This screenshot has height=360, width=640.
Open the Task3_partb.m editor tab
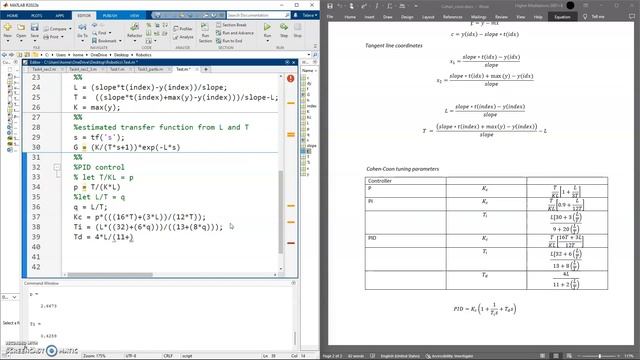(151, 69)
